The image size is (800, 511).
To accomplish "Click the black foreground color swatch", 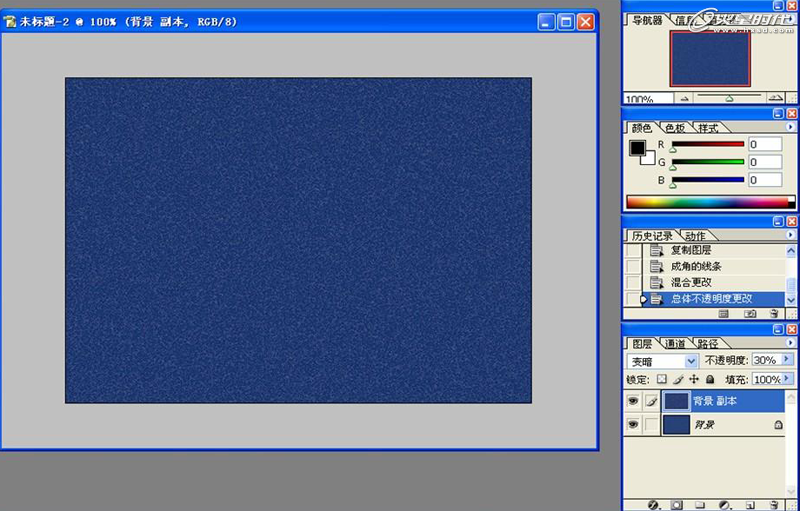I will 637,148.
